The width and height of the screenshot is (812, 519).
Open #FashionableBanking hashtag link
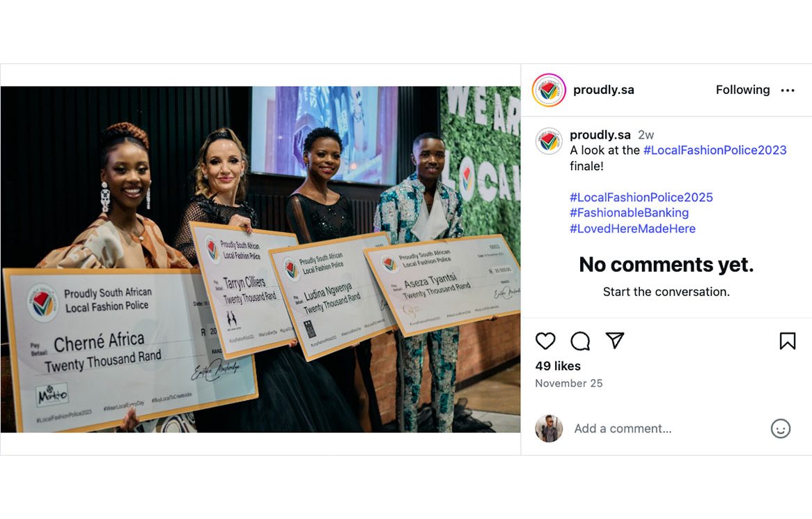click(629, 212)
